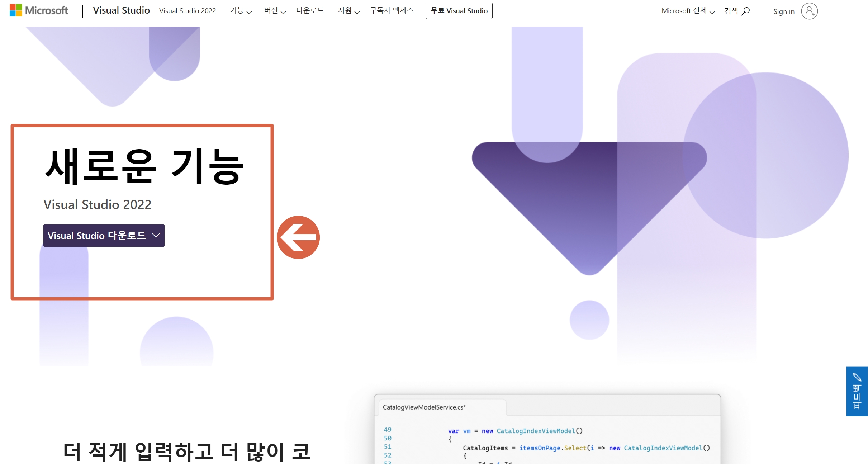
Task: Click the Visual Studio 2022 nav link
Action: [188, 11]
